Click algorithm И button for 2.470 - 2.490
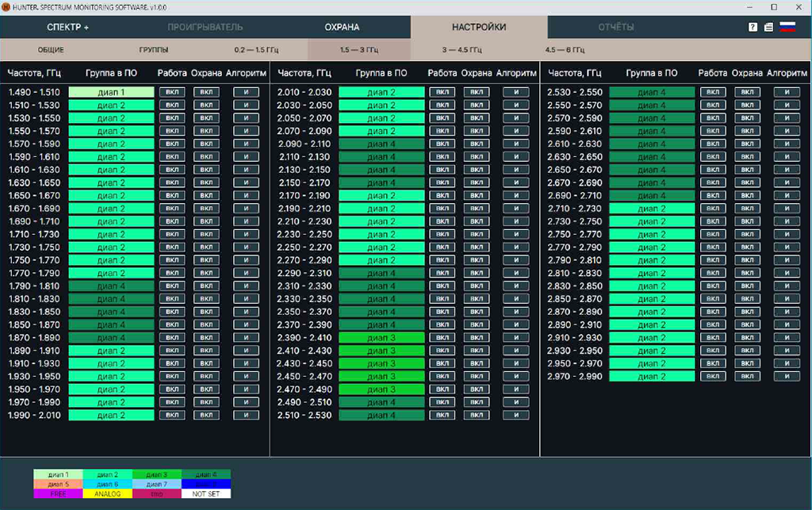Viewport: 812px width, 510px height. (516, 389)
